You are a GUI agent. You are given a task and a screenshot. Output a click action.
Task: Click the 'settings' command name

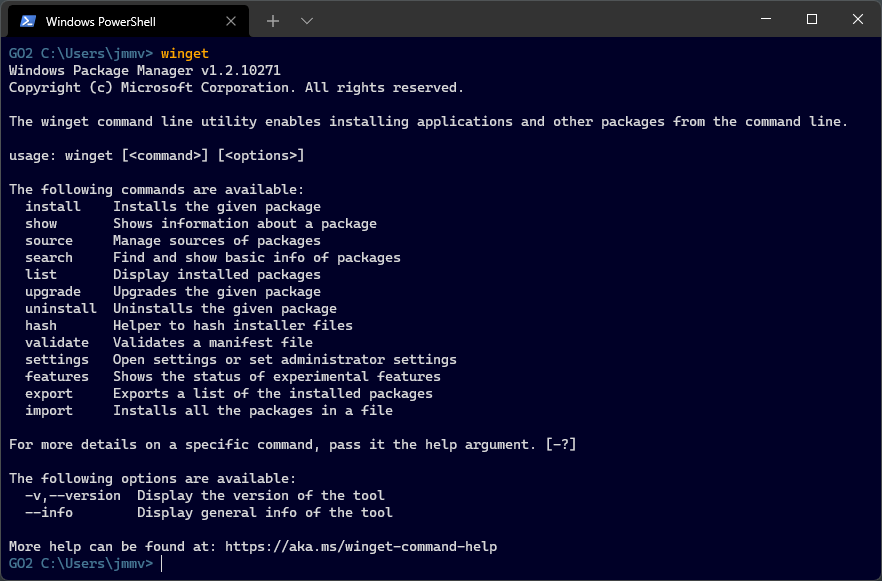click(x=57, y=359)
